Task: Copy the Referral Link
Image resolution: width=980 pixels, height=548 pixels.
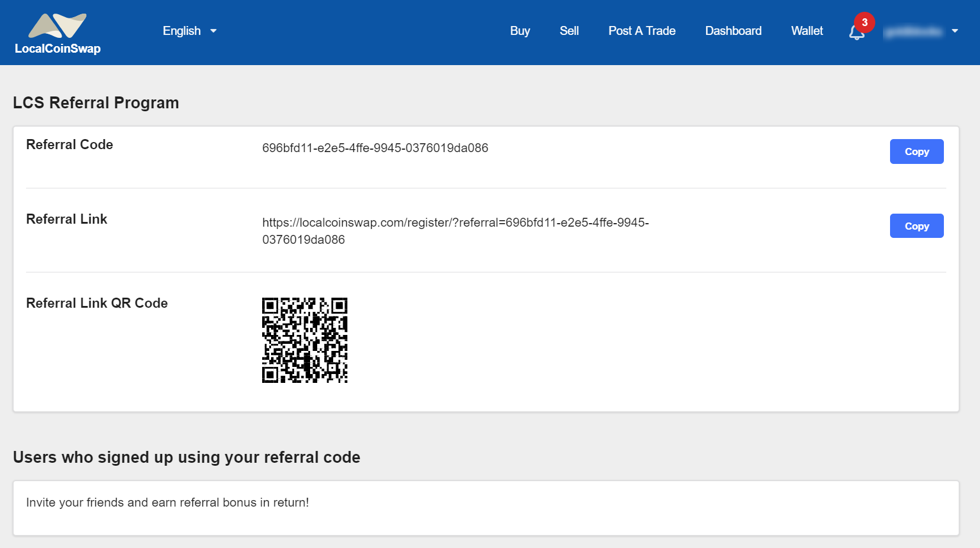Action: (917, 226)
